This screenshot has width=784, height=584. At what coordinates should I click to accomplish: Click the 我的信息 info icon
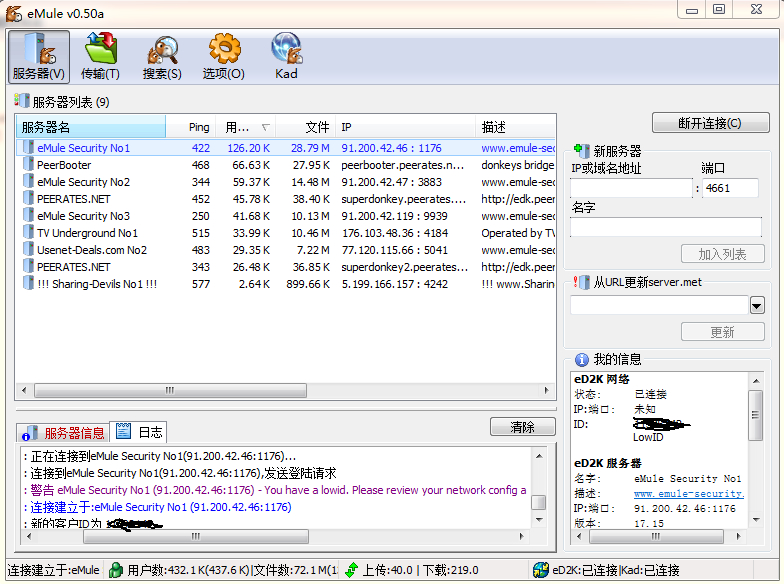pos(582,360)
